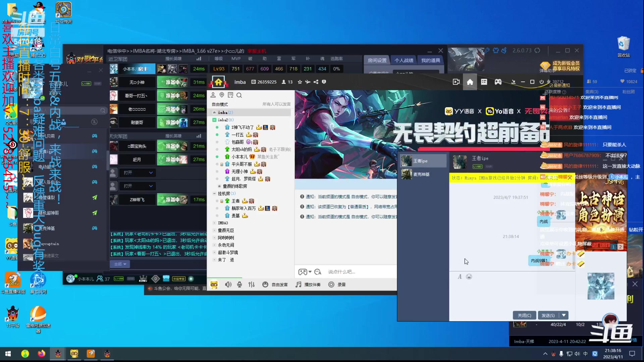644x362 pixels.
Task: Expand the 永劫无间 channel
Action: [215, 245]
